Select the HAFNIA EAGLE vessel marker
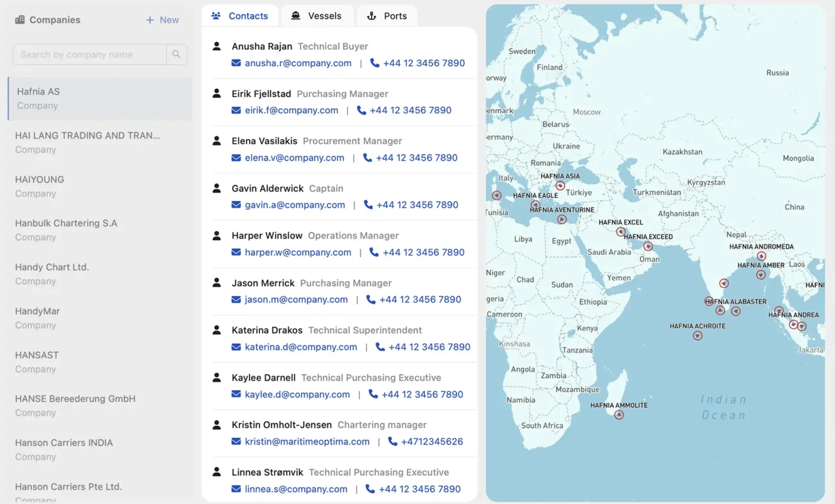The height and width of the screenshot is (504, 835). [535, 204]
